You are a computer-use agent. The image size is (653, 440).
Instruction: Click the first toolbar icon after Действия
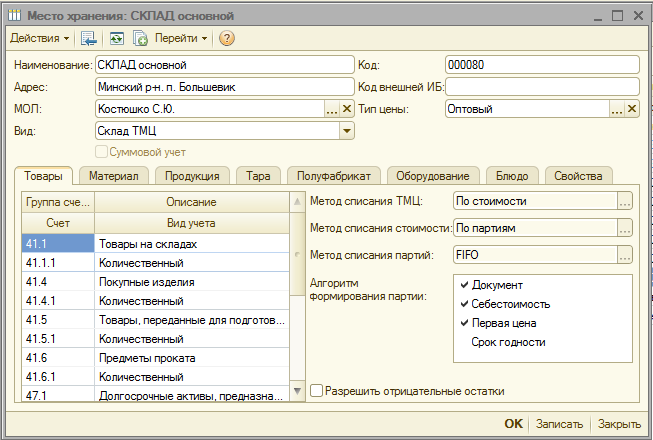tap(89, 38)
